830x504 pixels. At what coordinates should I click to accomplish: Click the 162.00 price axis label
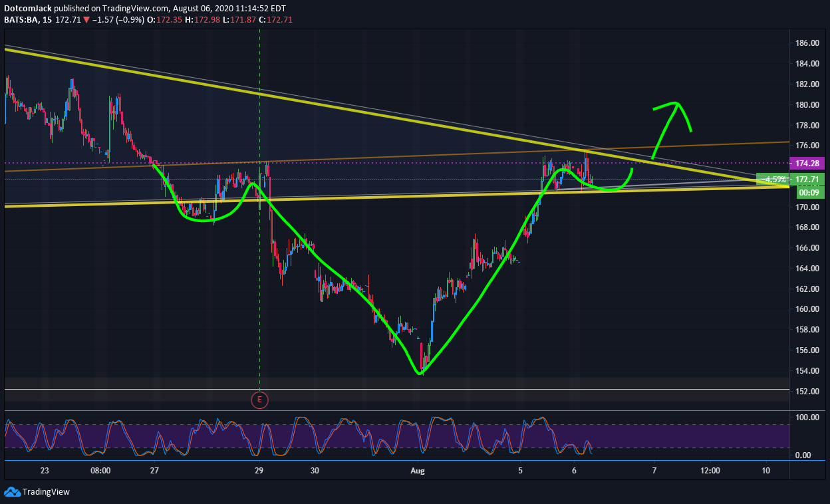(807, 289)
